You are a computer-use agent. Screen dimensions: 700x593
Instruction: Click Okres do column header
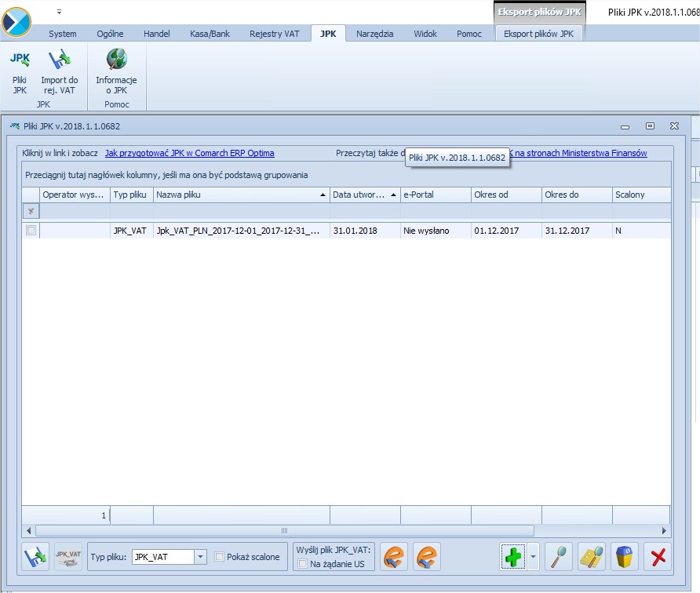(576, 195)
